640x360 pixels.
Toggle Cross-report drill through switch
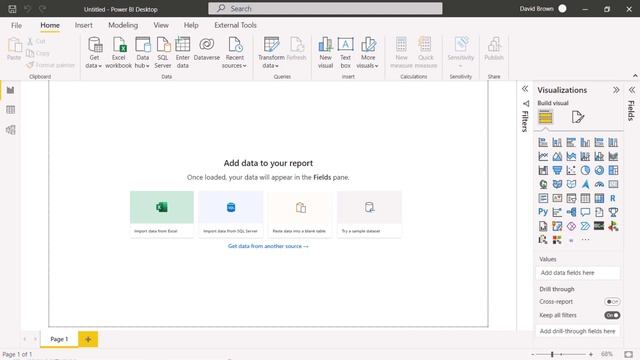612,302
